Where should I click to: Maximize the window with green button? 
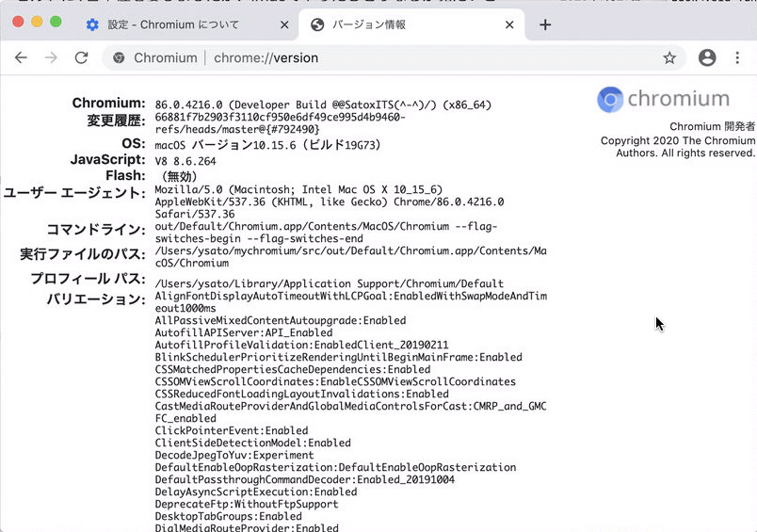[x=56, y=22]
